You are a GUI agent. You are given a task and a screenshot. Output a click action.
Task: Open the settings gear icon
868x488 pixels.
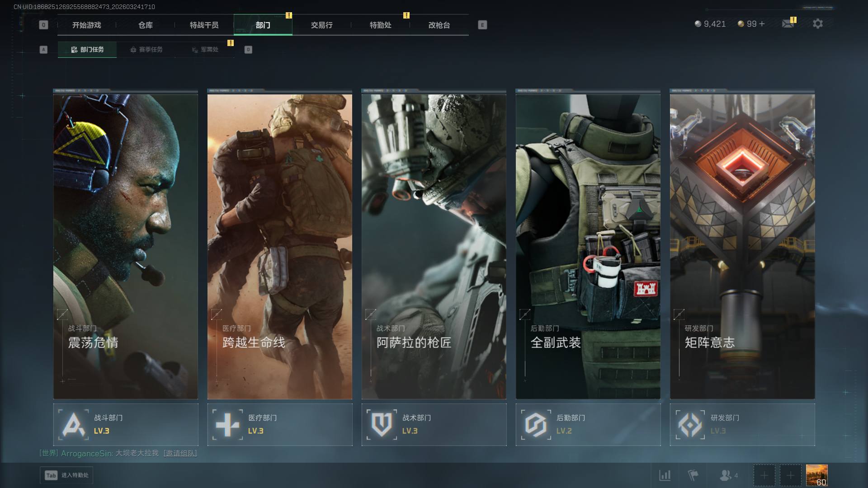[817, 23]
